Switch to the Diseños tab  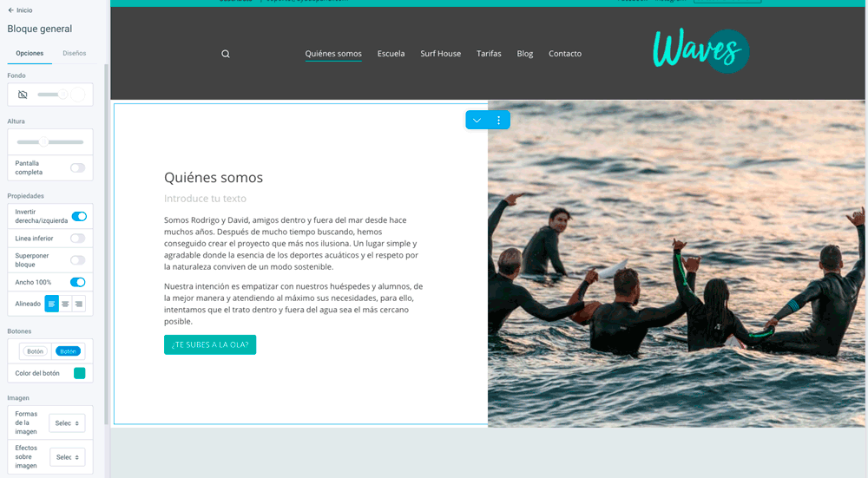point(74,53)
